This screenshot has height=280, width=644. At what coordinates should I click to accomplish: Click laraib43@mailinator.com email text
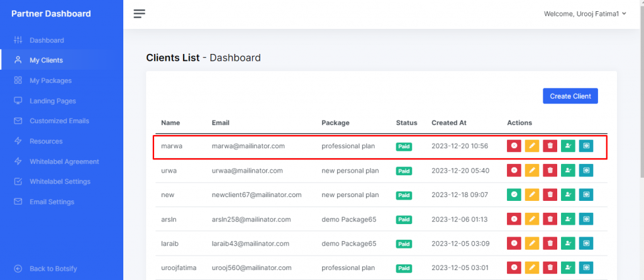pyautogui.click(x=250, y=244)
